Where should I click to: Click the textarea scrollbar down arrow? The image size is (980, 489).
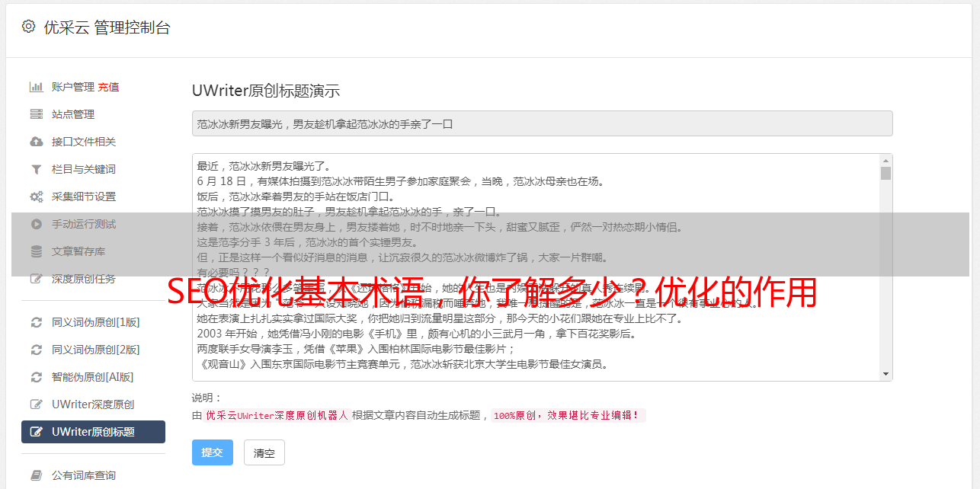[886, 374]
